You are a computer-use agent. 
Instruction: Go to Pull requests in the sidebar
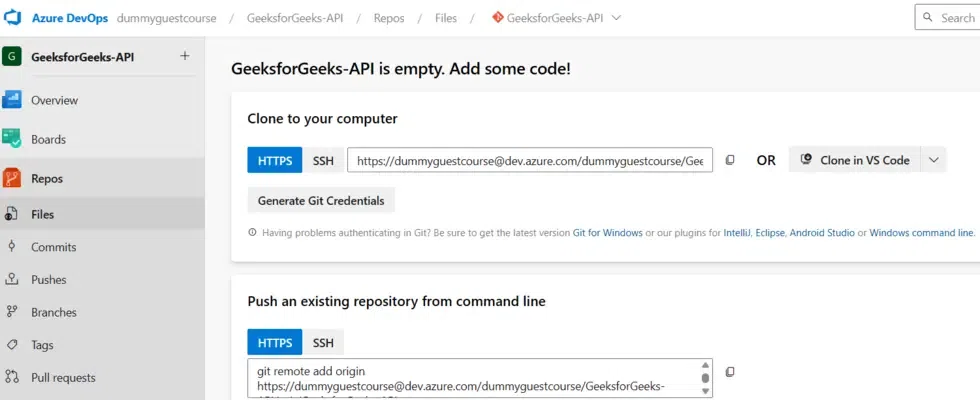[63, 378]
